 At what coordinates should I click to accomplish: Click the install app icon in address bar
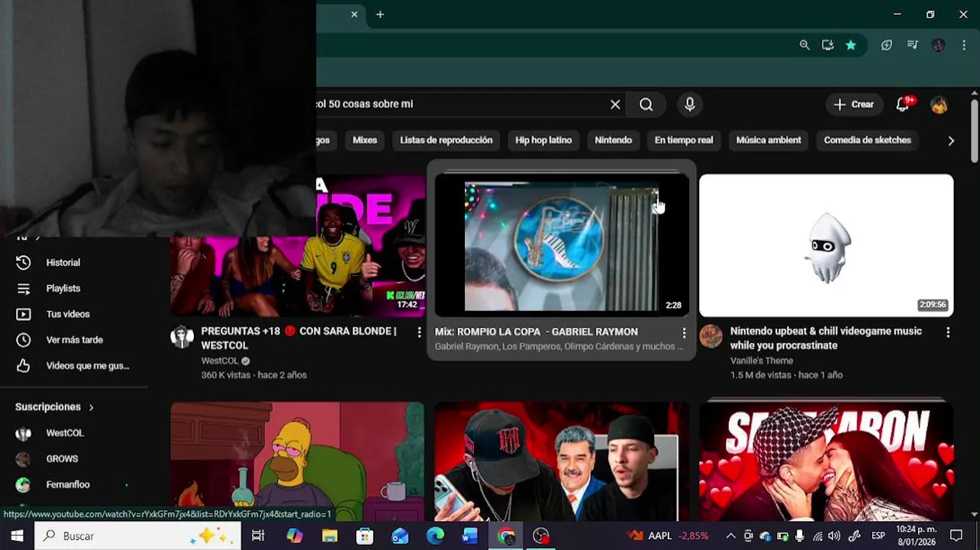(827, 45)
